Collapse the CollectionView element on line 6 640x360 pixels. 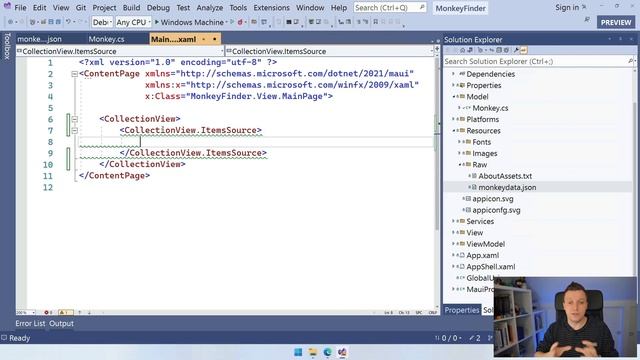click(x=74, y=119)
